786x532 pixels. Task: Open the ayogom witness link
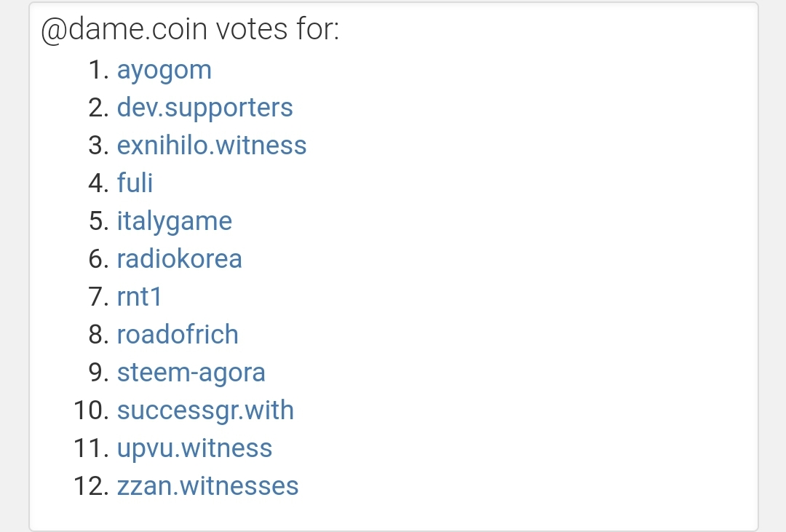click(164, 70)
